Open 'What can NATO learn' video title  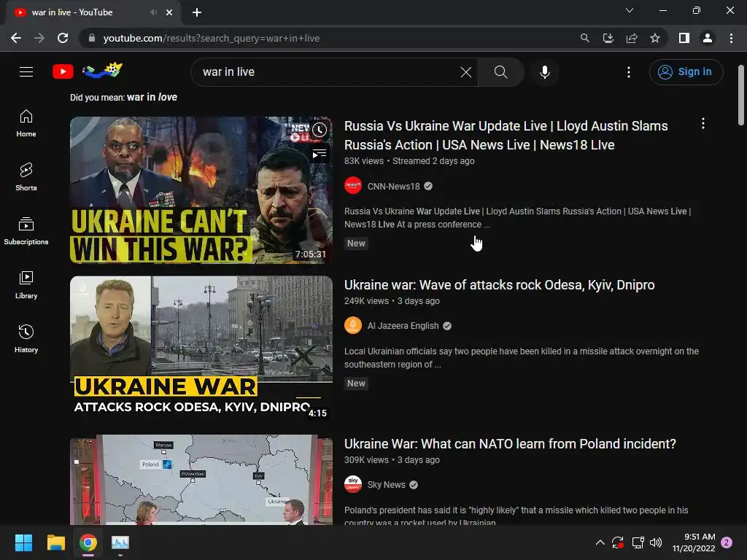(x=510, y=444)
